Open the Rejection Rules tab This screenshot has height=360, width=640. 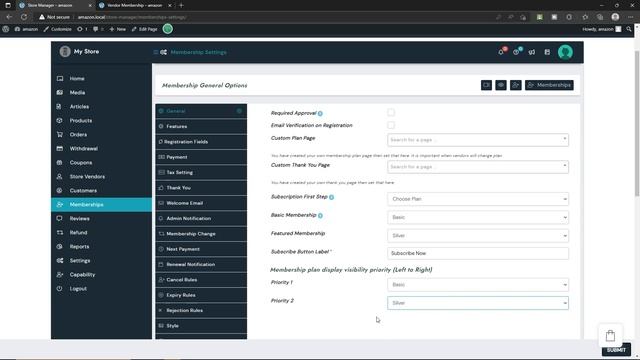201,310
